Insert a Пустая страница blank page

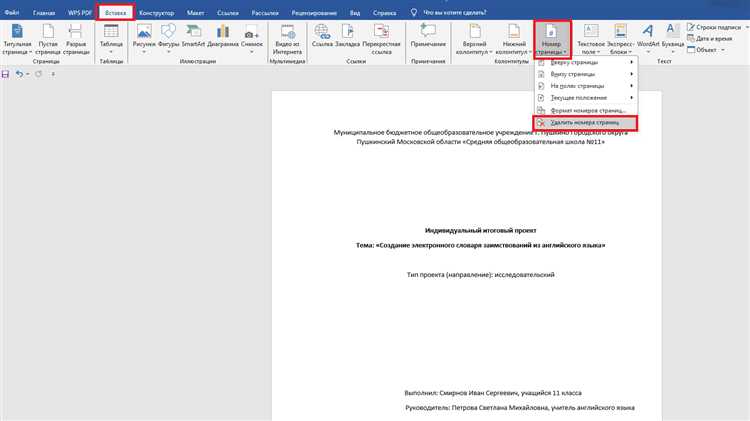click(48, 39)
